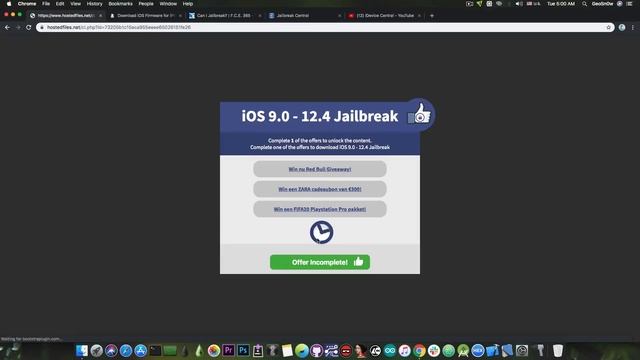
Task: Click the browser forward arrow
Action: (x=18, y=27)
